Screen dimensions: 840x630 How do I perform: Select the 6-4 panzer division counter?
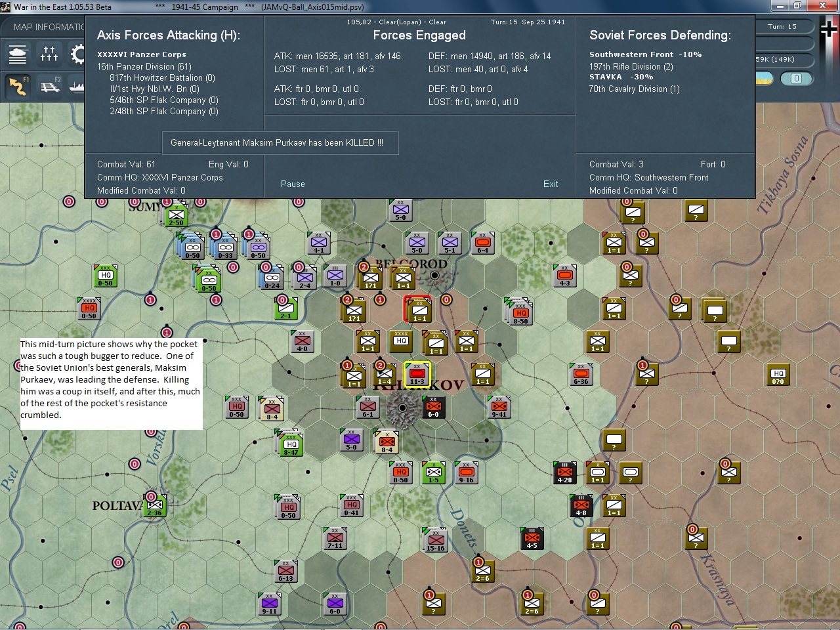point(483,243)
